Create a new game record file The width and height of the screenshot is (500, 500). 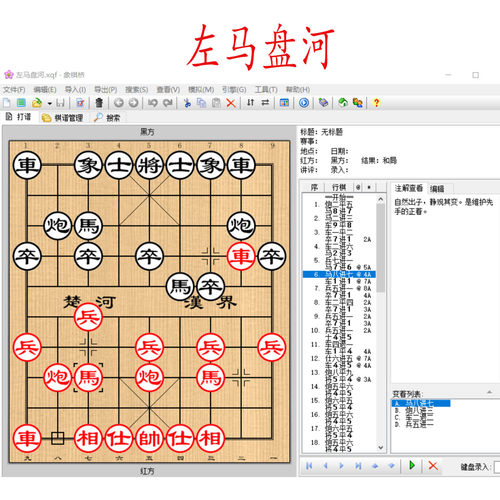tap(7, 103)
